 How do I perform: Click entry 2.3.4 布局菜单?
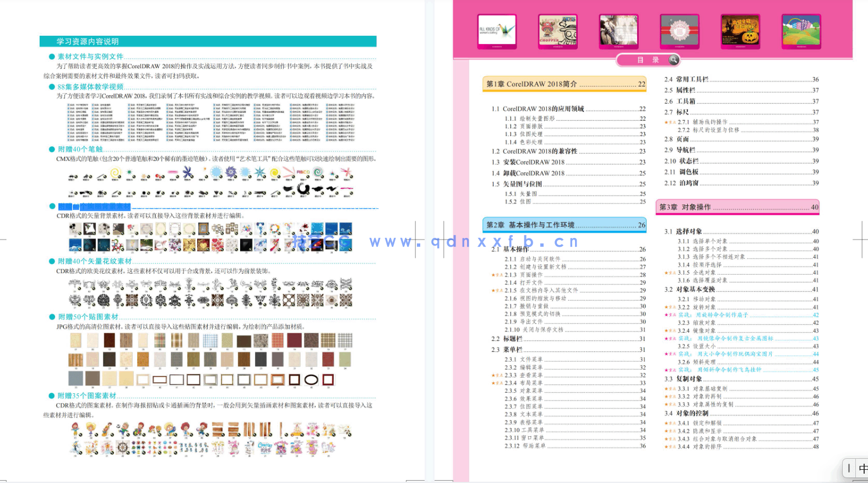575,383
